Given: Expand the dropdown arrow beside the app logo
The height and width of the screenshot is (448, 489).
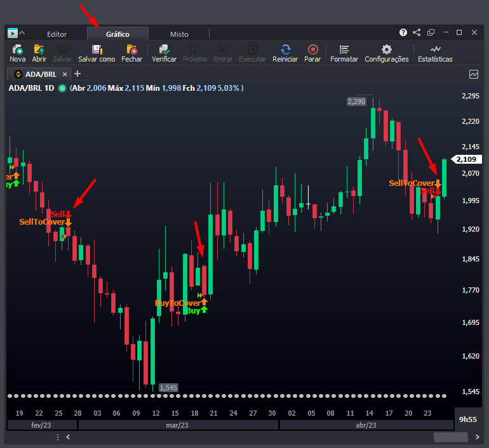Looking at the screenshot, I should pos(22,33).
